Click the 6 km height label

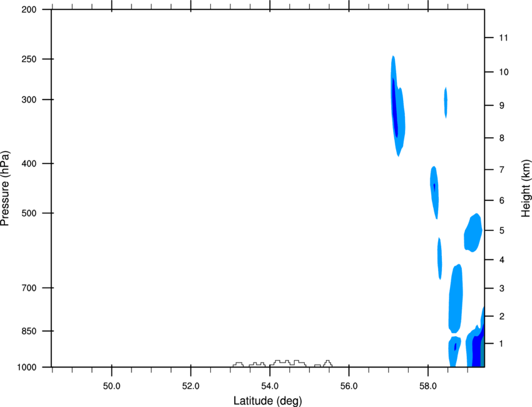(502, 200)
